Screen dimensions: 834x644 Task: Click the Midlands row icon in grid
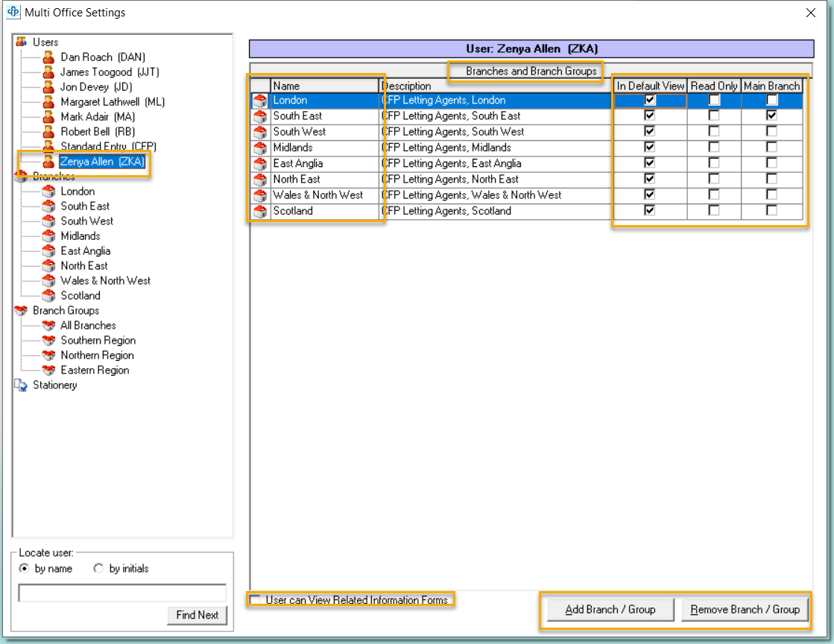[260, 148]
